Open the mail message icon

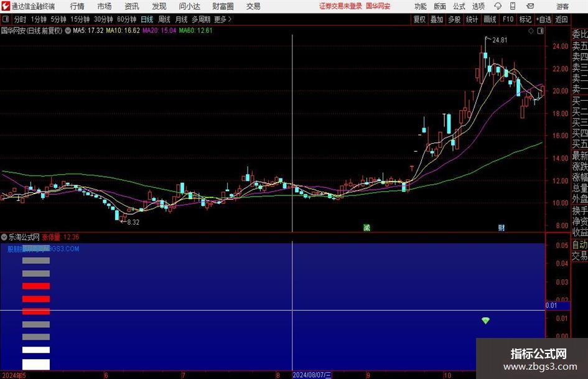(x=530, y=6)
